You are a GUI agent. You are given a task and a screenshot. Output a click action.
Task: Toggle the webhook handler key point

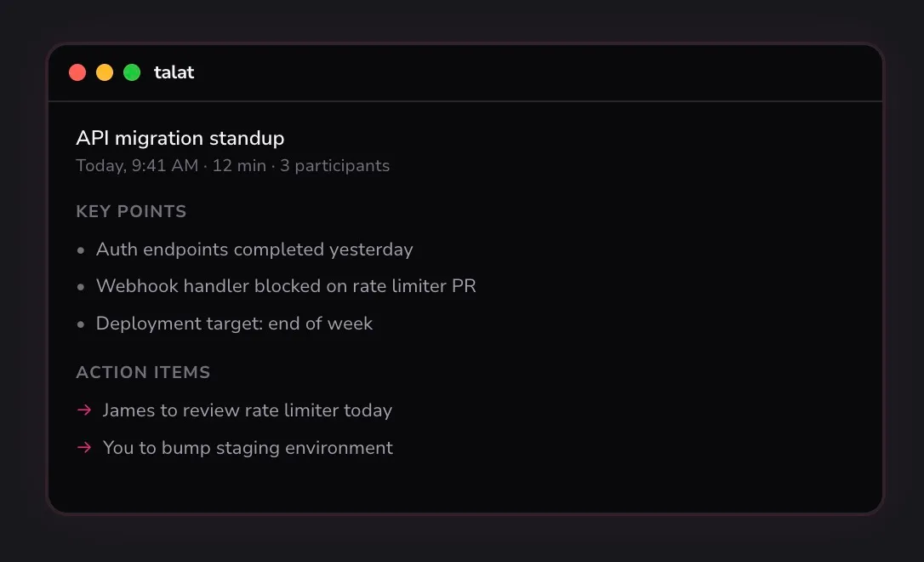click(286, 286)
